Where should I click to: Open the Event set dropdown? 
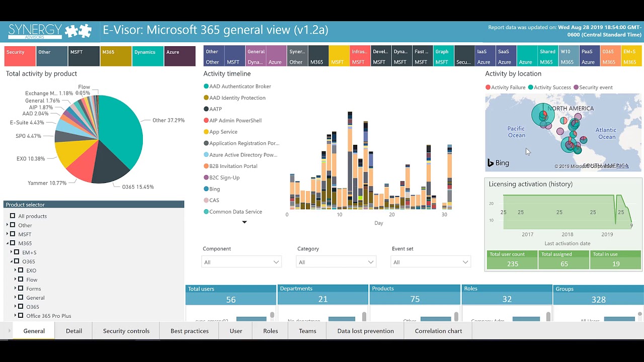point(431,262)
